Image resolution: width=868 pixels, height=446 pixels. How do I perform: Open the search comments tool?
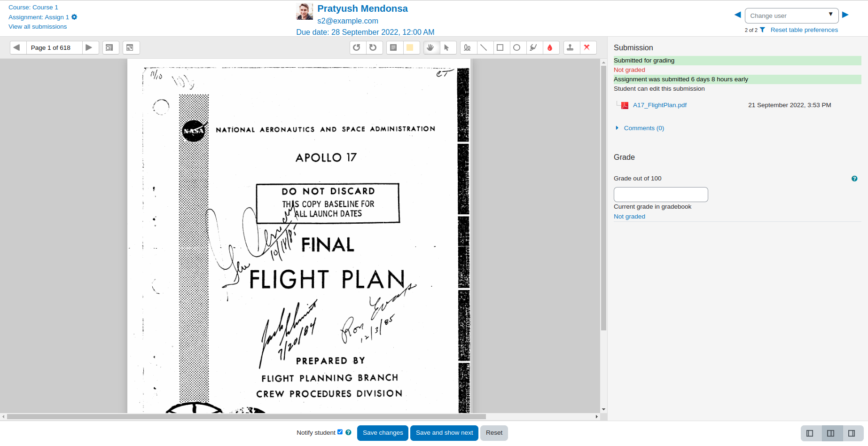(110, 47)
